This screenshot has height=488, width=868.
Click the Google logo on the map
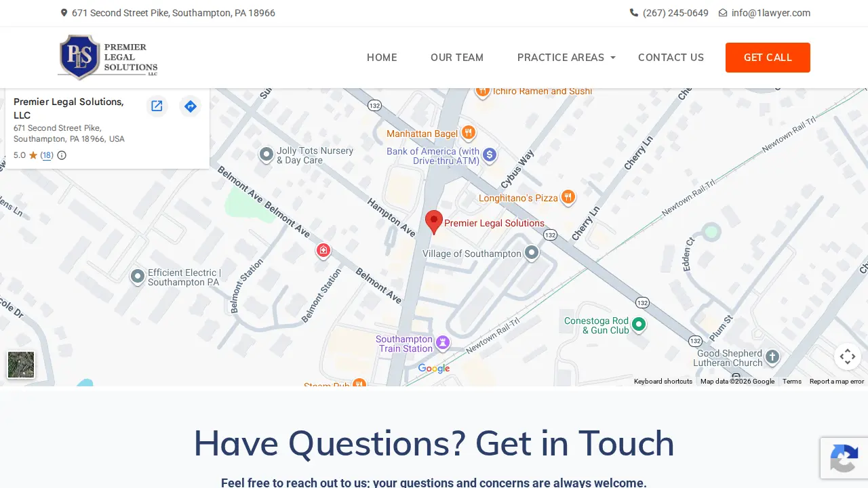(x=434, y=369)
